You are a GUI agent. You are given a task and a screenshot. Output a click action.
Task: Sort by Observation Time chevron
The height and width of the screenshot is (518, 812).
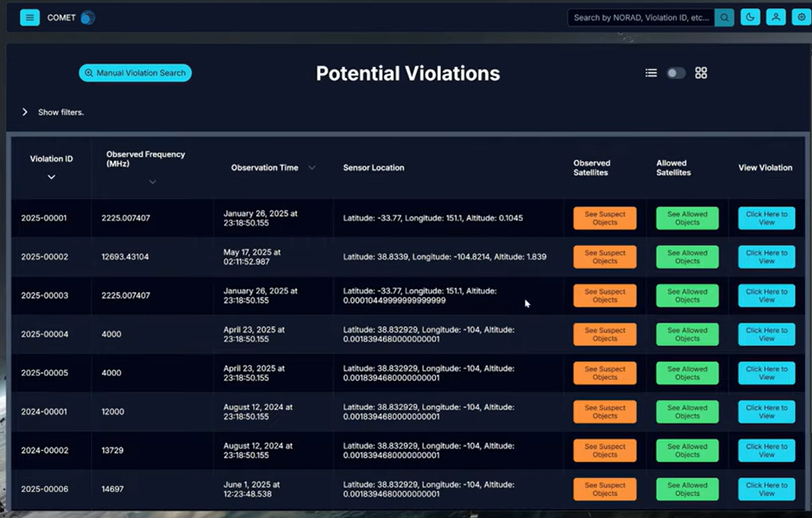click(311, 168)
